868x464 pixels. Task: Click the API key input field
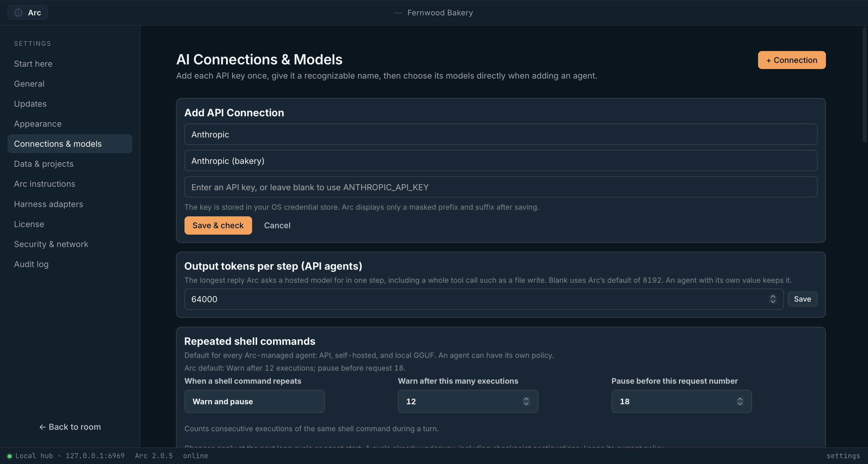click(501, 187)
